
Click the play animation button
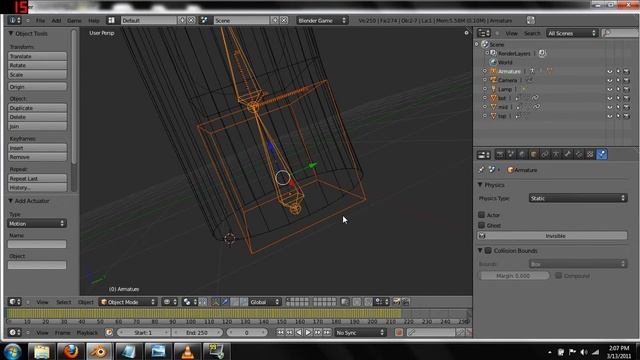[308, 333]
